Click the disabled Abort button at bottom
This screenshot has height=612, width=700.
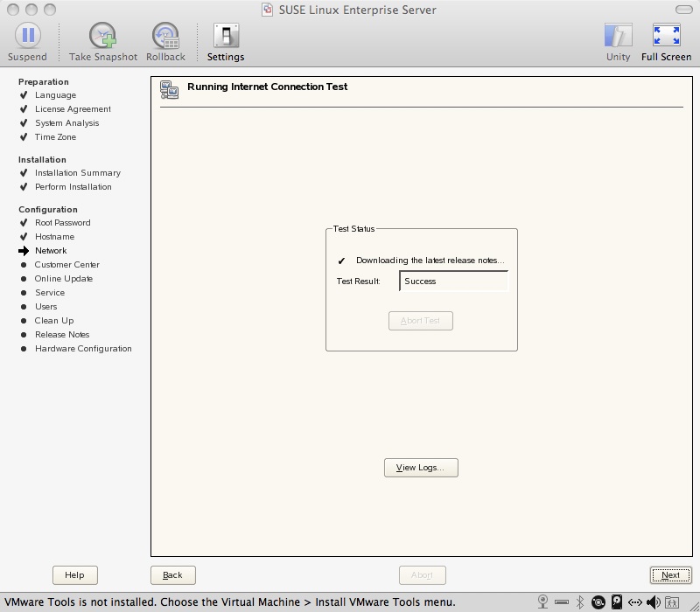tap(423, 575)
